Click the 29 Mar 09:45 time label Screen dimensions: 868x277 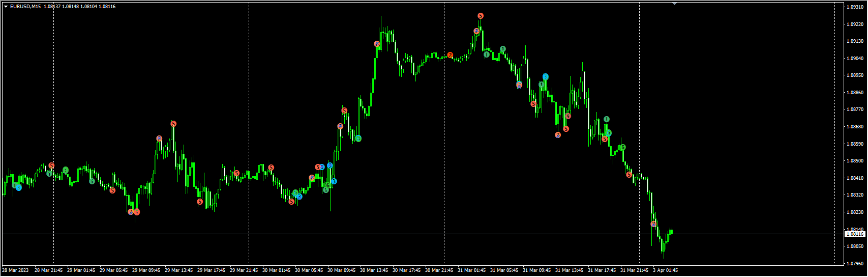click(146, 270)
